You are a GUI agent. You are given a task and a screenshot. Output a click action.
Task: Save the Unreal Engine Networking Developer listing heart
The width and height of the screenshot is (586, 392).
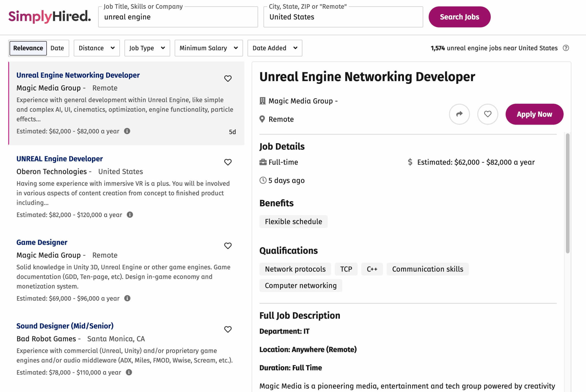[x=228, y=79]
